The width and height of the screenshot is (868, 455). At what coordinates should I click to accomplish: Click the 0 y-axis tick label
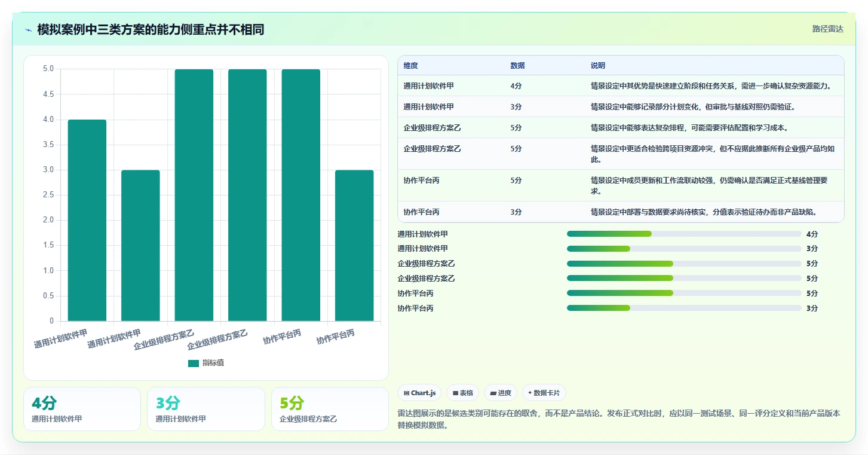[x=51, y=321]
